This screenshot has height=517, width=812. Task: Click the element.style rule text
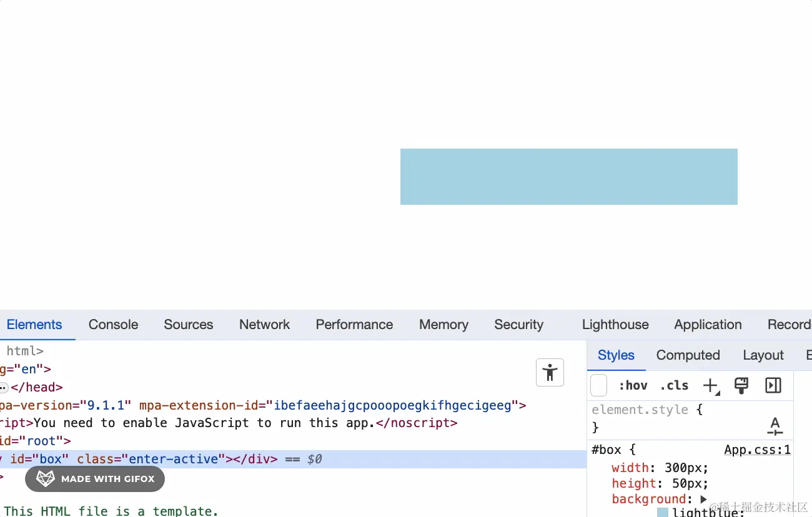pos(640,410)
